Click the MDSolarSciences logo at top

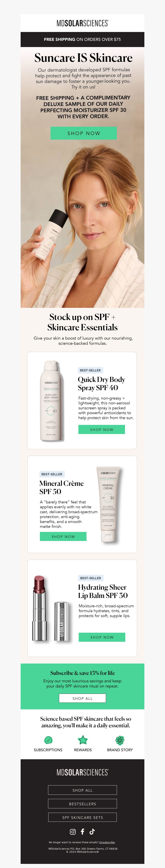(82, 23)
